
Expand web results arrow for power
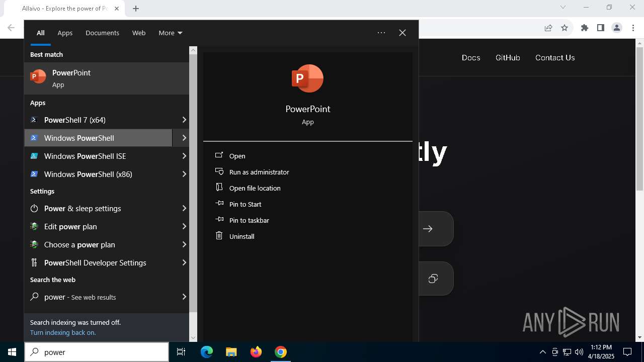click(184, 297)
